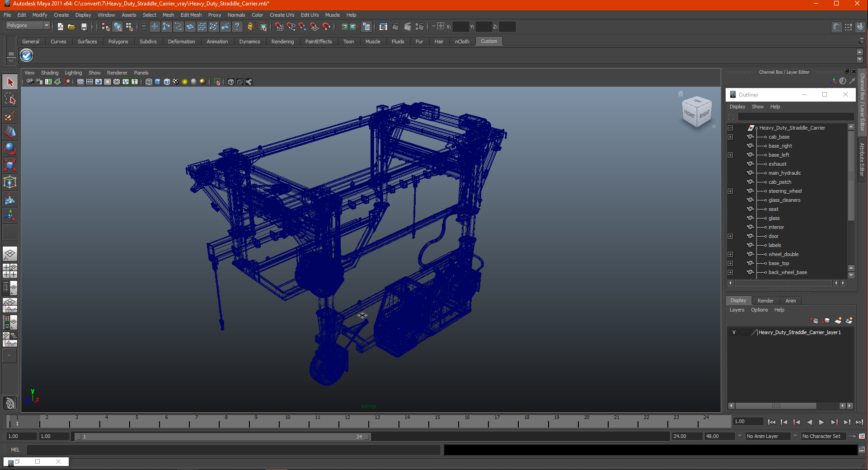Open the layer editor Render tab

(x=765, y=301)
